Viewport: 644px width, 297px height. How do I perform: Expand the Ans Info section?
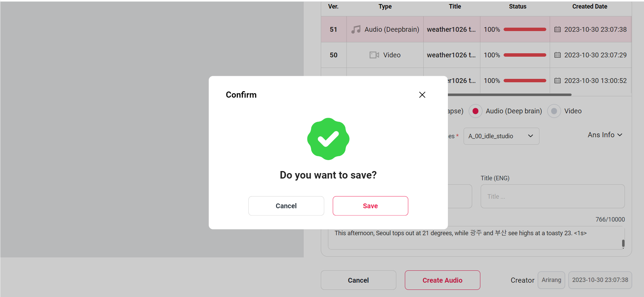(605, 135)
